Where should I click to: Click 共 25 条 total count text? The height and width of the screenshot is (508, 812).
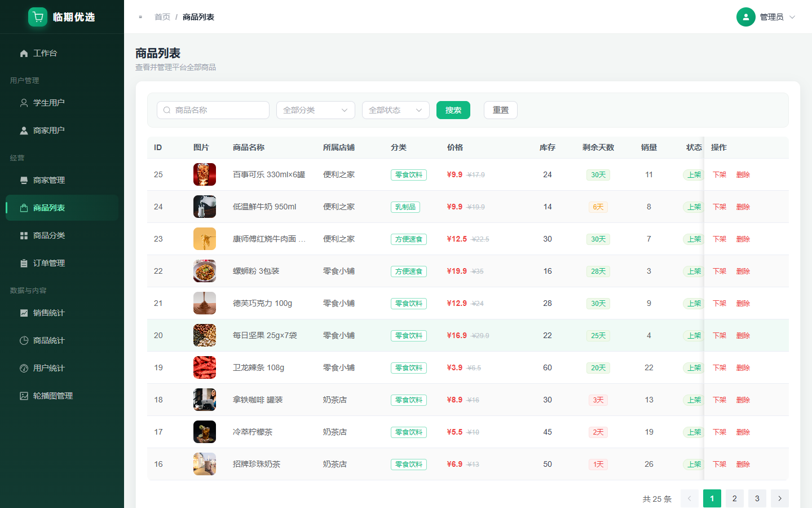tap(657, 499)
